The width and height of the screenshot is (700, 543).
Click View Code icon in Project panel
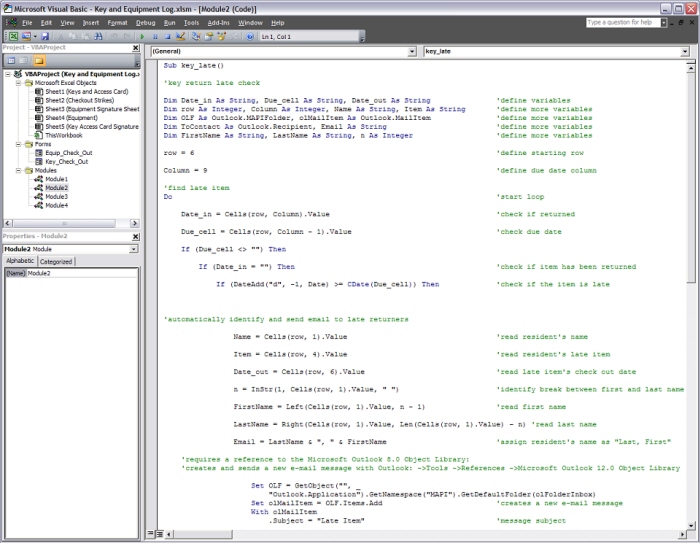(9, 60)
